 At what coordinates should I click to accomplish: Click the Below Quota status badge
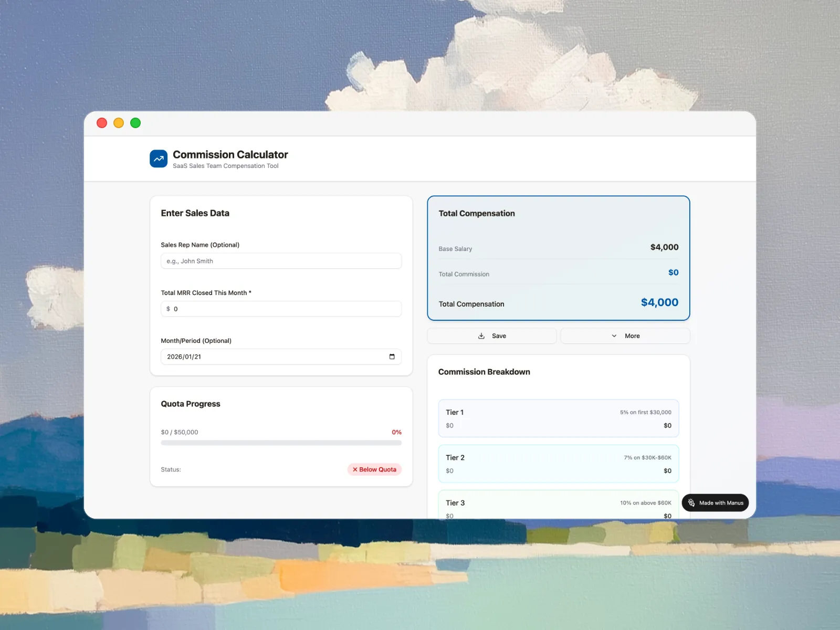pyautogui.click(x=374, y=469)
